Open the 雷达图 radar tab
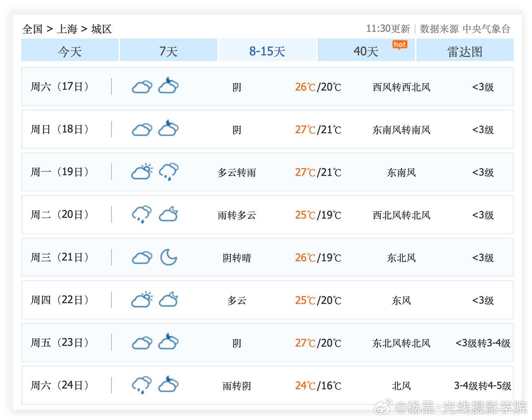 point(465,50)
